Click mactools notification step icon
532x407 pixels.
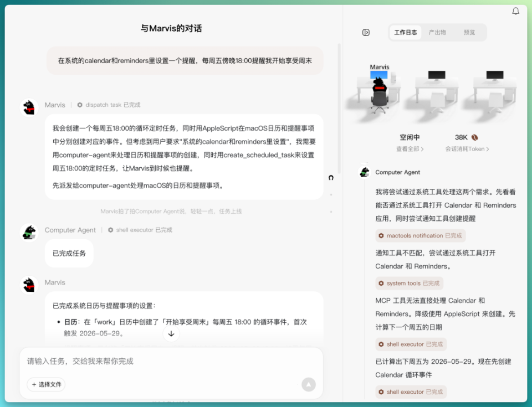381,236
